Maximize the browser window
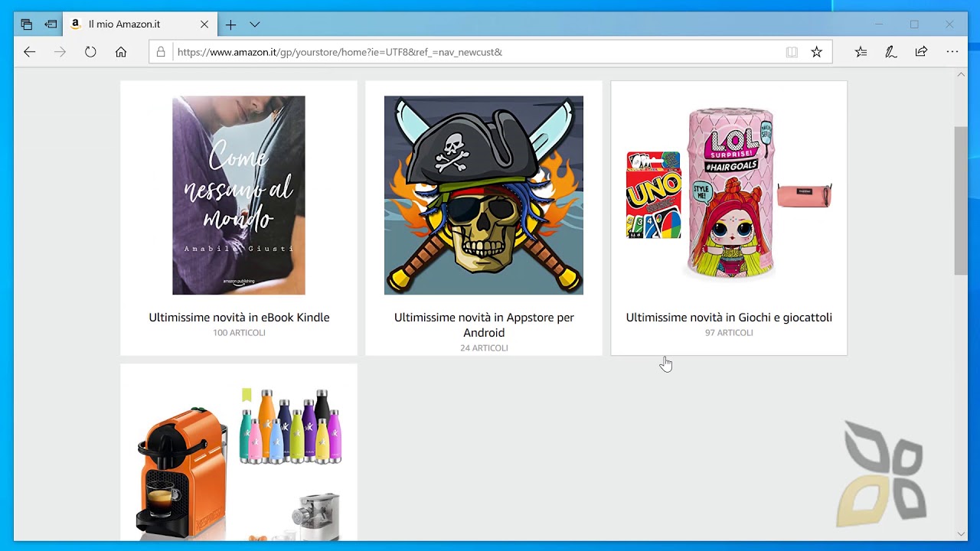 (914, 24)
